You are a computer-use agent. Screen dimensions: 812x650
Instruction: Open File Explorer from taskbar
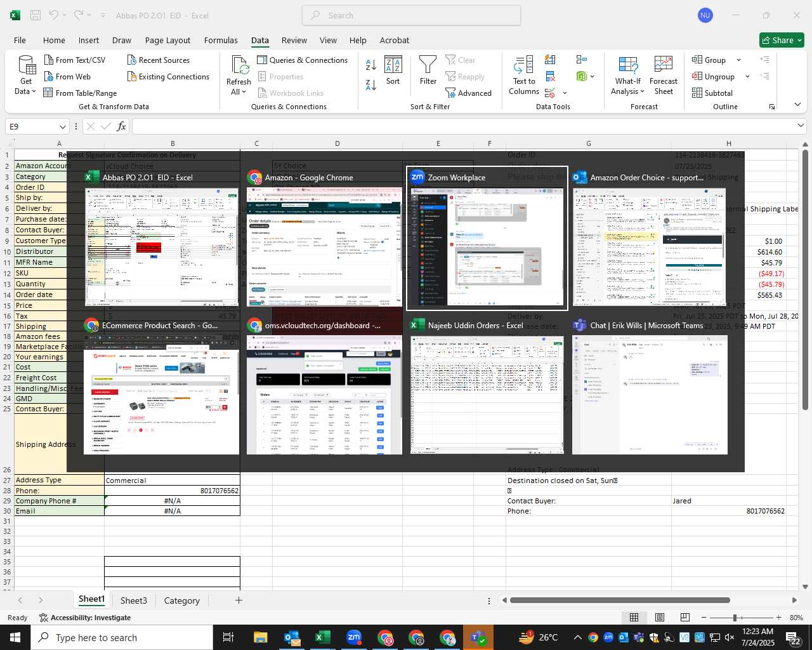click(x=261, y=637)
